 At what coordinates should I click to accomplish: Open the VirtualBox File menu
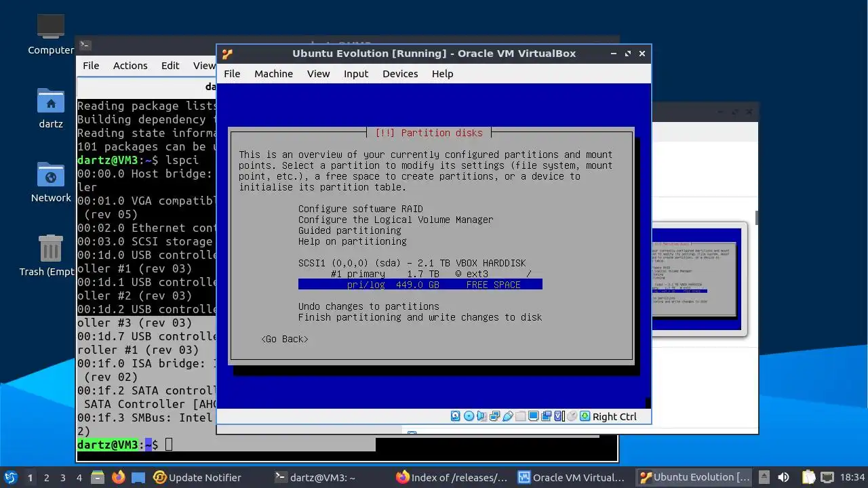click(232, 74)
